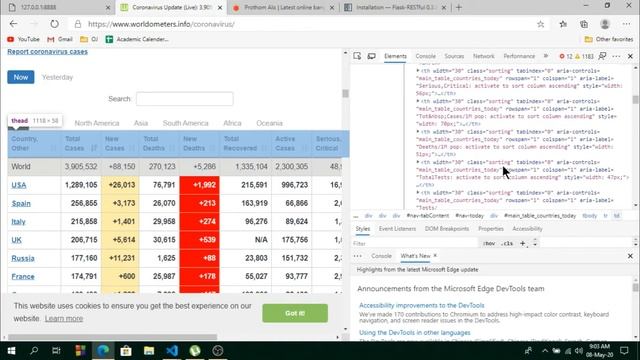Open the Report coronavirus cases link

click(x=47, y=51)
